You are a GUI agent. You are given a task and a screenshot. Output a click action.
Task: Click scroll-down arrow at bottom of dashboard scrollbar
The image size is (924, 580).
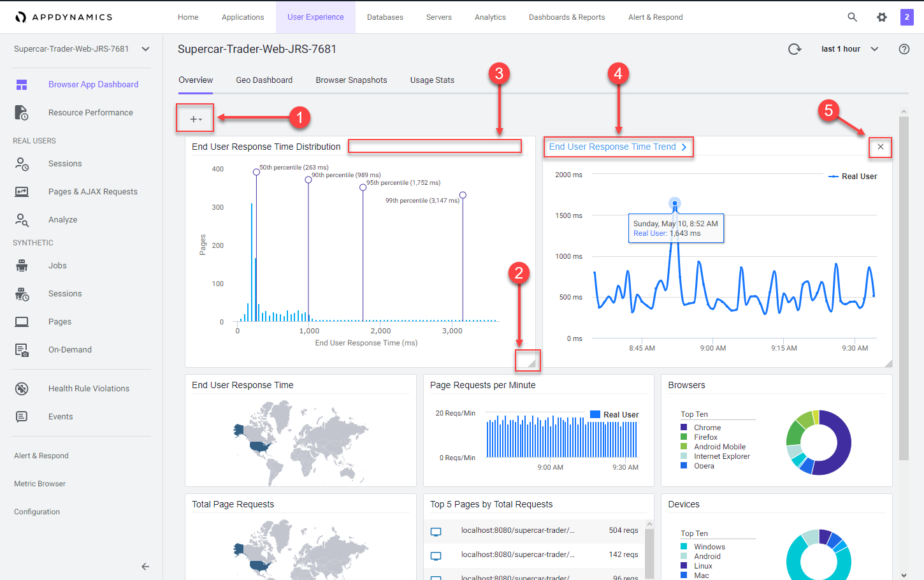(904, 575)
